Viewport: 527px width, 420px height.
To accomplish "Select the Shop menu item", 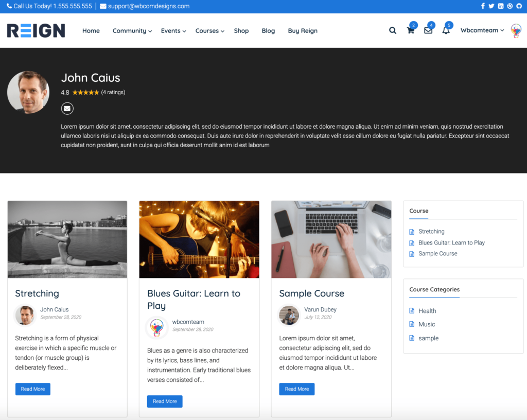I will click(x=241, y=31).
